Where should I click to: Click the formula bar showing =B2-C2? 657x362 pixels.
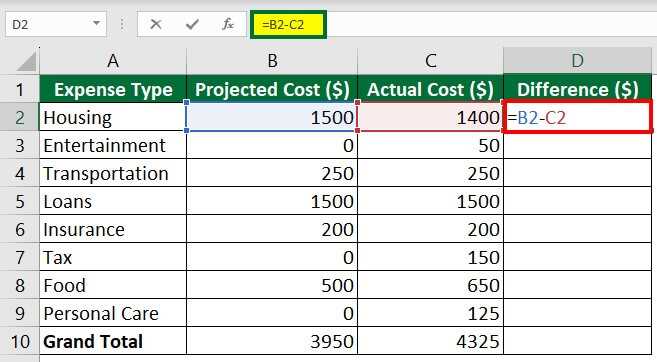[288, 24]
